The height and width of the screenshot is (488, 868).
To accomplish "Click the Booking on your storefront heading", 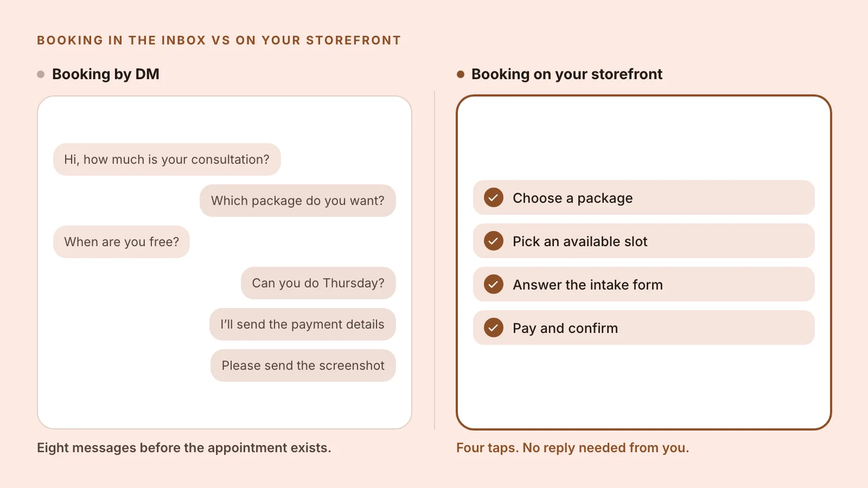I will pos(567,74).
